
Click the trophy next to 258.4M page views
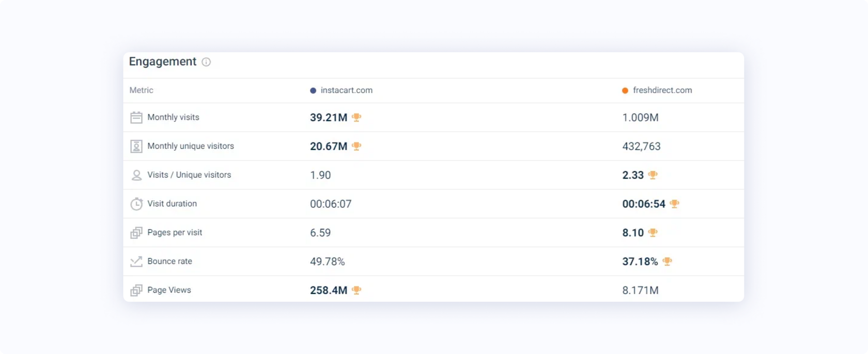357,291
